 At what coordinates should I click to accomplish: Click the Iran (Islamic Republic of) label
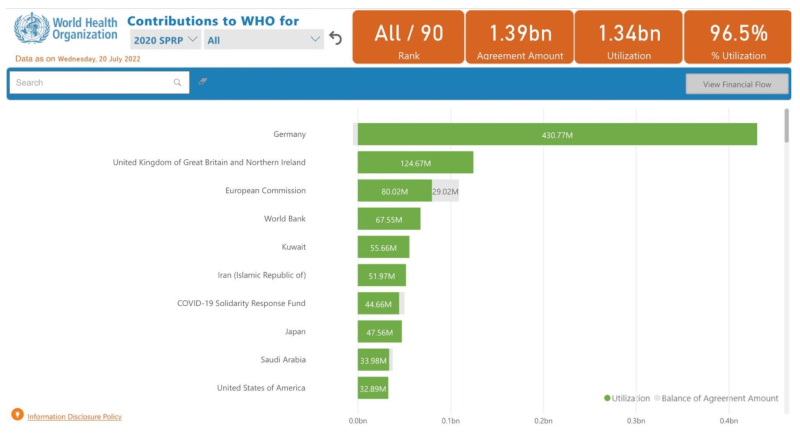pos(262,275)
